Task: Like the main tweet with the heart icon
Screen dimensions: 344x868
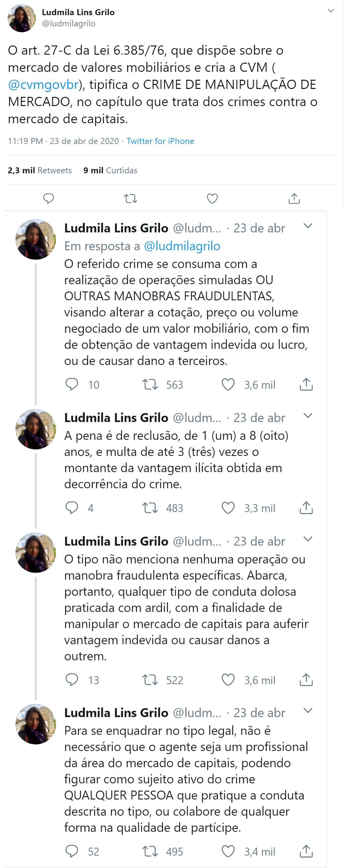Action: tap(212, 198)
